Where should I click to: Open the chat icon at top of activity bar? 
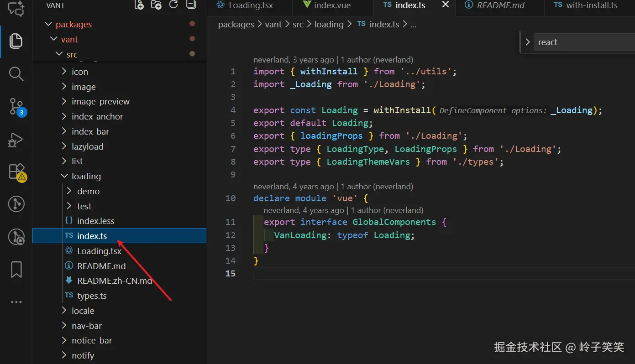[x=16, y=9]
